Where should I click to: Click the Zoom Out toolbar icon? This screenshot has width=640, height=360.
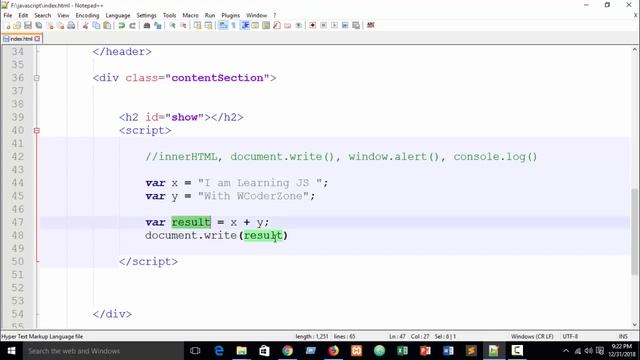(x=183, y=25)
